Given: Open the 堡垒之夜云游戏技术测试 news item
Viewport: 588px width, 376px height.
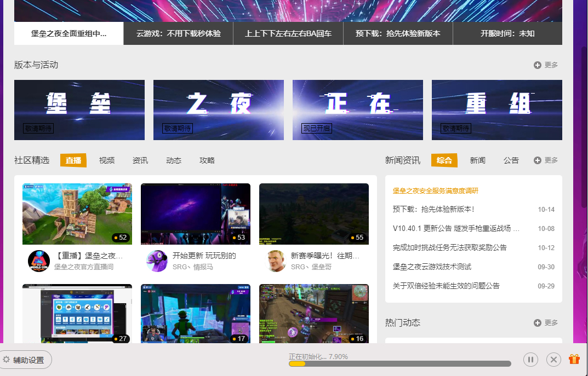Looking at the screenshot, I should (432, 267).
